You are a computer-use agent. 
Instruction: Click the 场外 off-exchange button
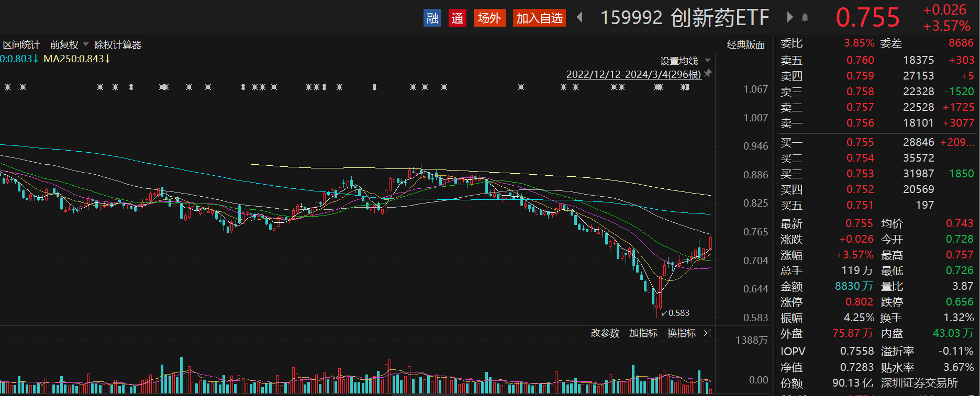[x=489, y=18]
